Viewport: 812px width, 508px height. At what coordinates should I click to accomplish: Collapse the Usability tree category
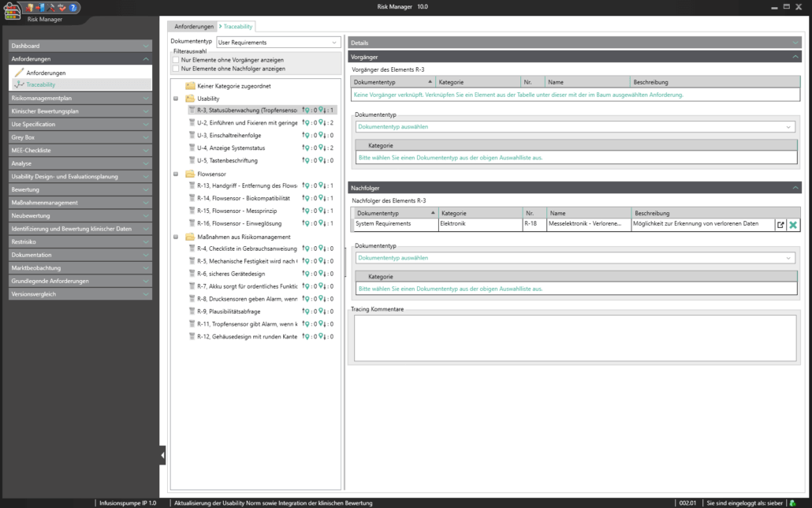pyautogui.click(x=176, y=99)
